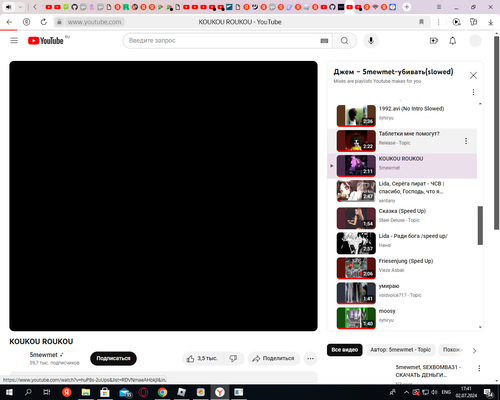Reload the page

pyautogui.click(x=44, y=22)
